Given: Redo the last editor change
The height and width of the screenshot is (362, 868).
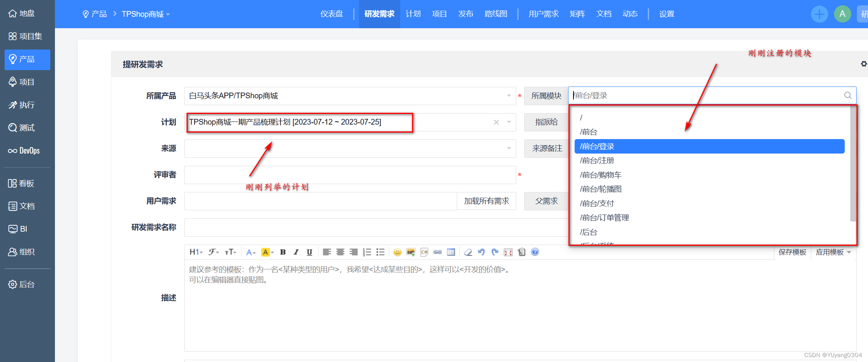Looking at the screenshot, I should point(495,252).
